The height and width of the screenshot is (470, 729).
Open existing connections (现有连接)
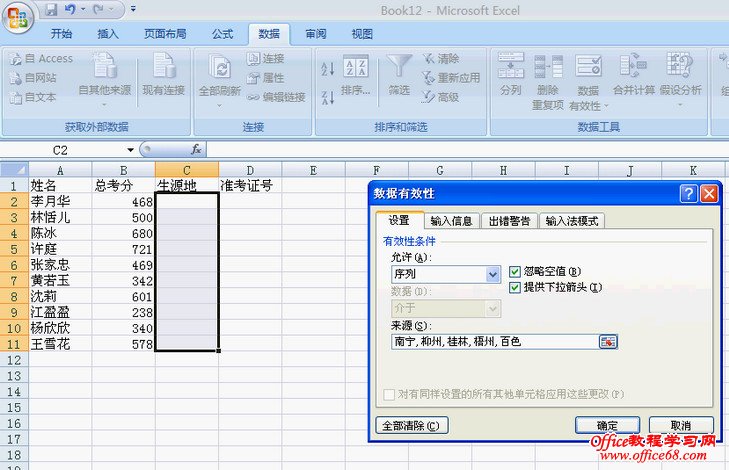pyautogui.click(x=164, y=74)
